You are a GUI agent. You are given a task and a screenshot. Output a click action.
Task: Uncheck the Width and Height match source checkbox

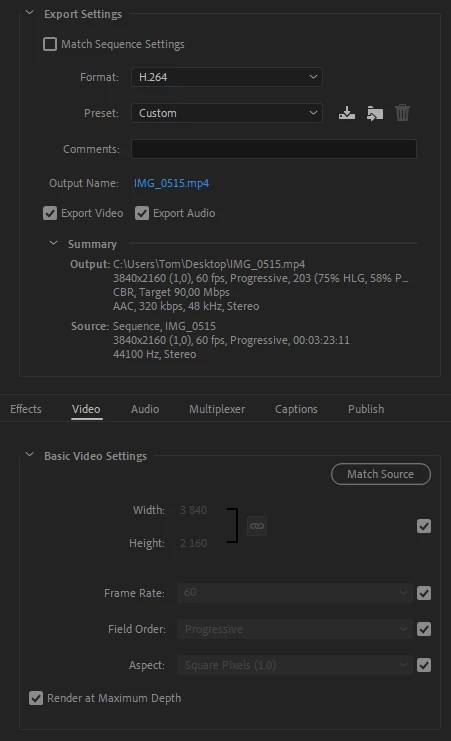coord(424,526)
